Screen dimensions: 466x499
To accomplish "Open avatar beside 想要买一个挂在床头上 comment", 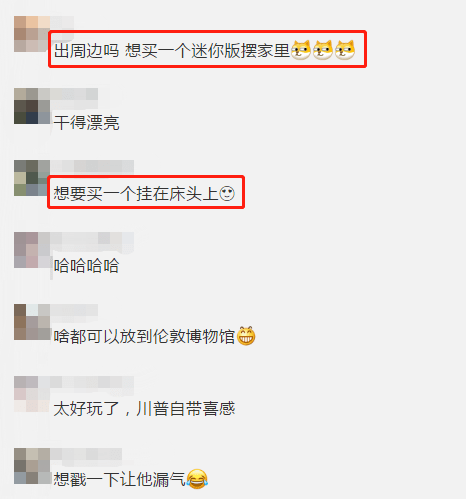I will click(32, 178).
